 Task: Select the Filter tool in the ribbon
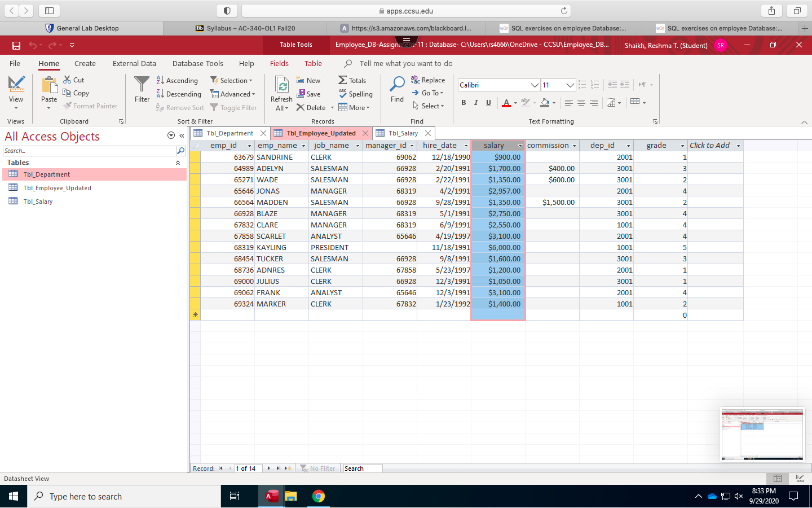[142, 90]
